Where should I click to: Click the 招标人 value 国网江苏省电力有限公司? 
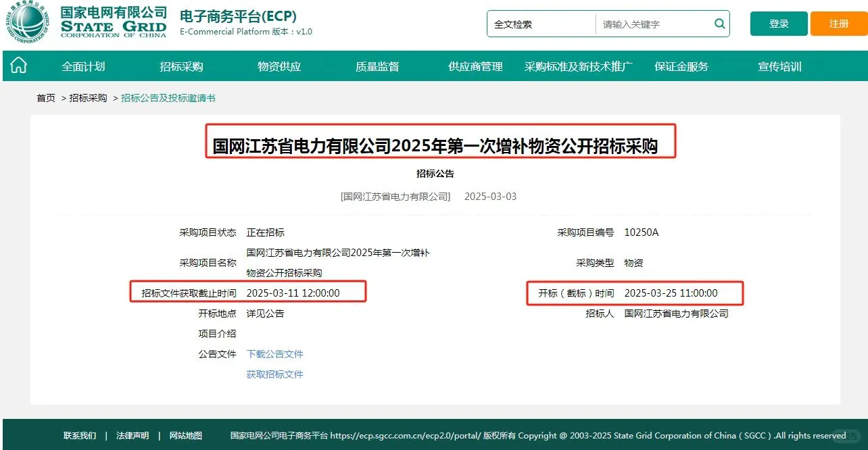point(677,314)
